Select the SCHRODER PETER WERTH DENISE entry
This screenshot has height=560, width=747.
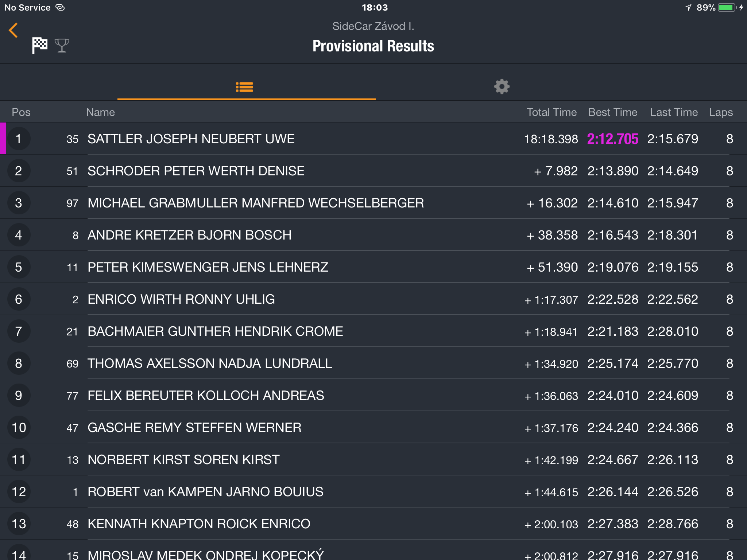point(373,171)
